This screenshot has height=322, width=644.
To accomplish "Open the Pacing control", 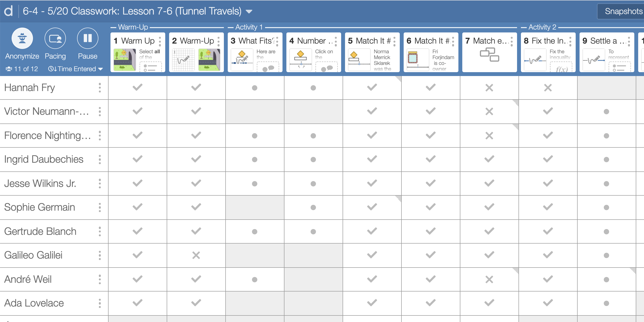I will click(x=55, y=38).
